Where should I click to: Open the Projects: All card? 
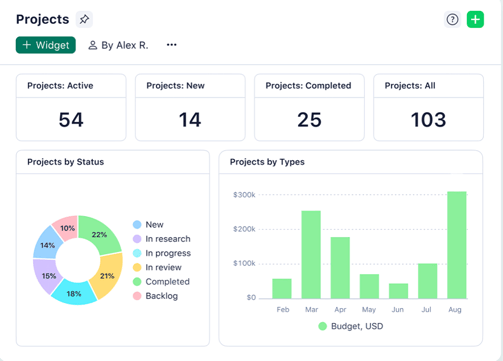click(428, 107)
